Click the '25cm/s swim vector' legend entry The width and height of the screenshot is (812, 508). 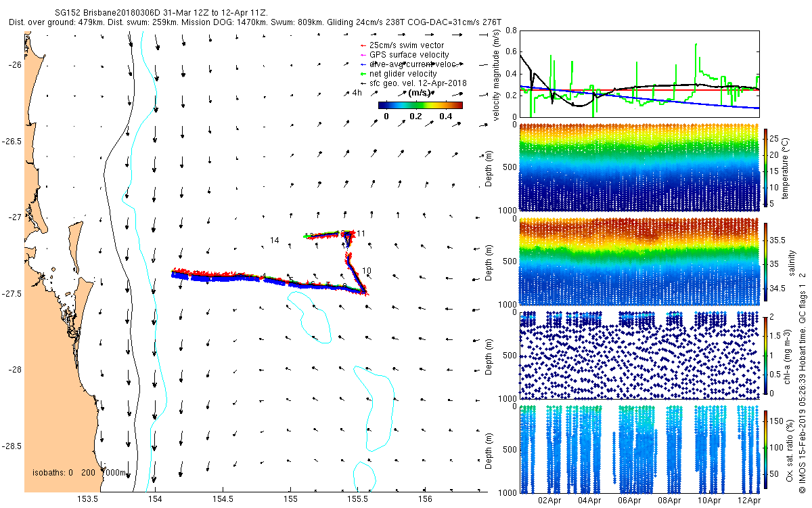401,45
